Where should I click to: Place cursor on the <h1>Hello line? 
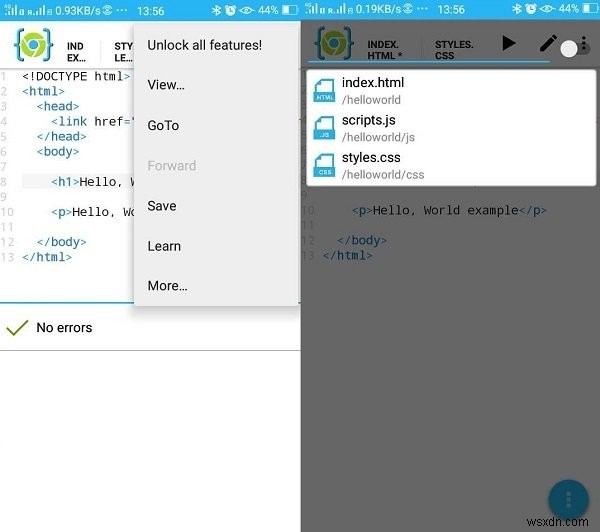pos(93,181)
